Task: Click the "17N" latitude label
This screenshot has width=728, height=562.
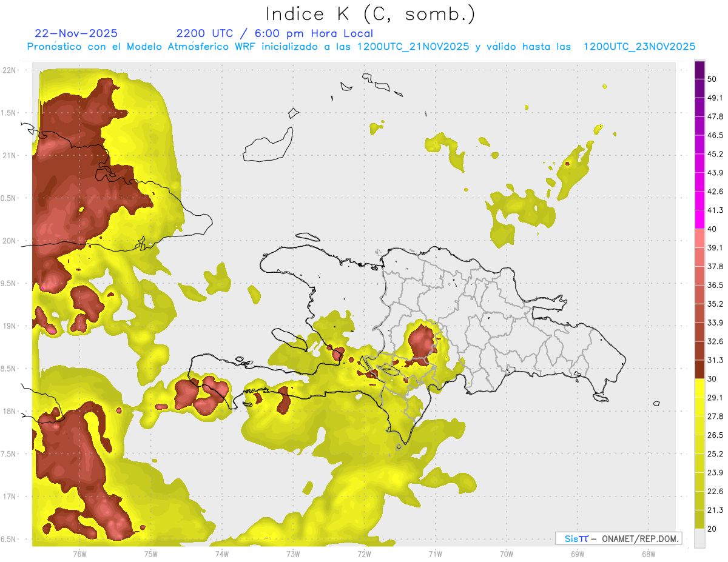Action: [10, 497]
